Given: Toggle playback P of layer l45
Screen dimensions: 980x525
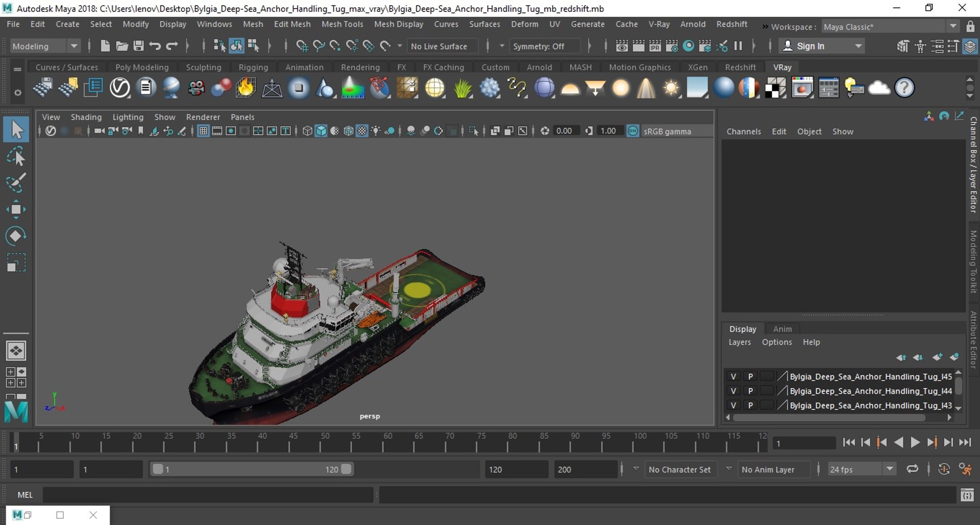Looking at the screenshot, I should [x=750, y=376].
